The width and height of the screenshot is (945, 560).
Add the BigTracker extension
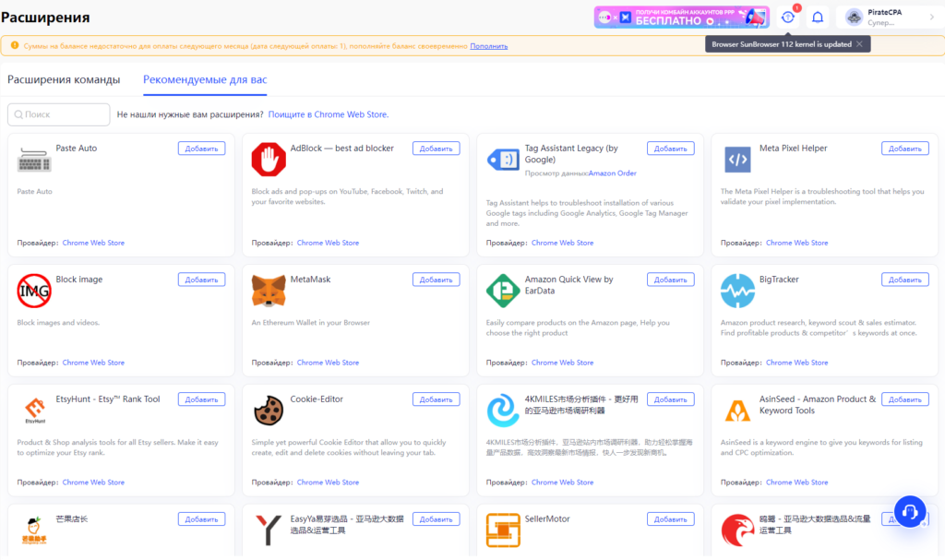(905, 280)
